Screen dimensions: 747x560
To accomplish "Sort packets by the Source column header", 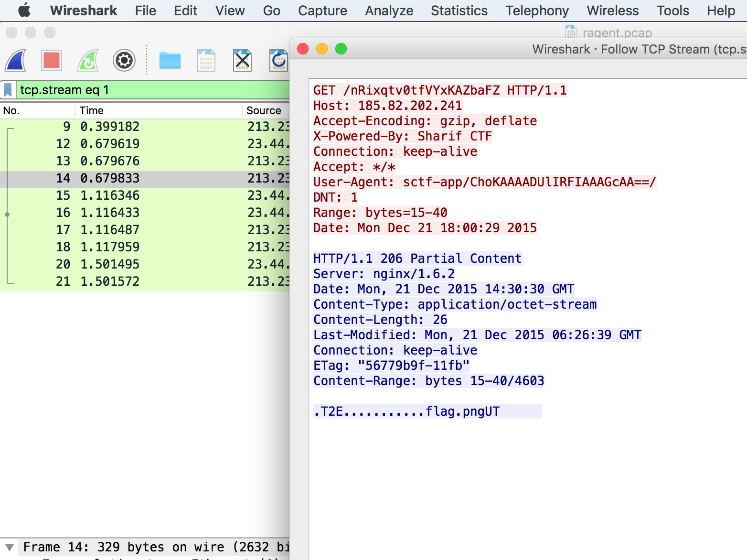I will (x=266, y=110).
